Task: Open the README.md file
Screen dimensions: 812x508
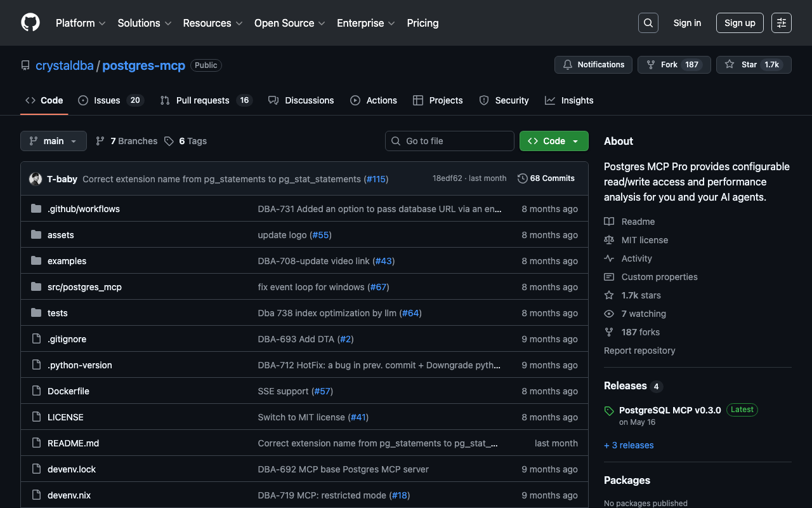Action: pos(73,443)
